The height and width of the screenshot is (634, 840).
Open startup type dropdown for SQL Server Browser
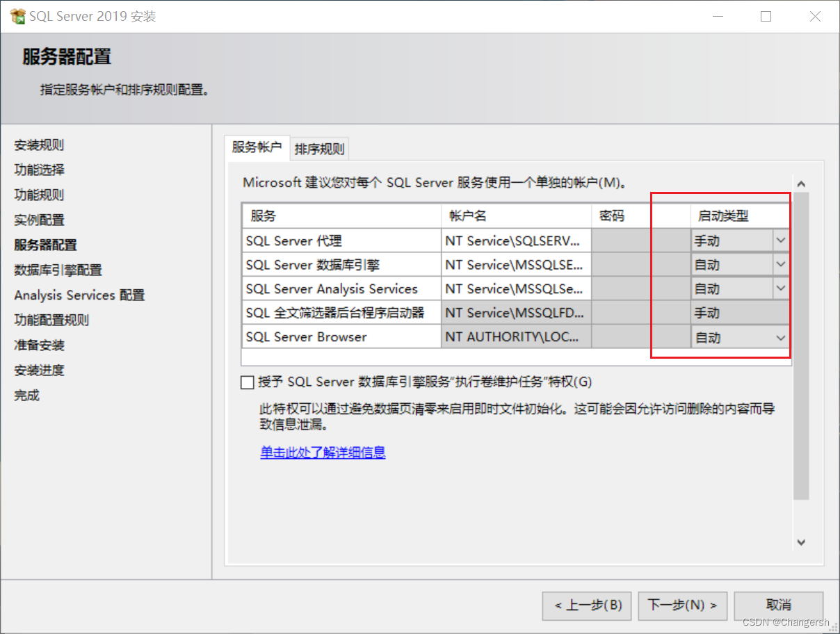tap(781, 337)
